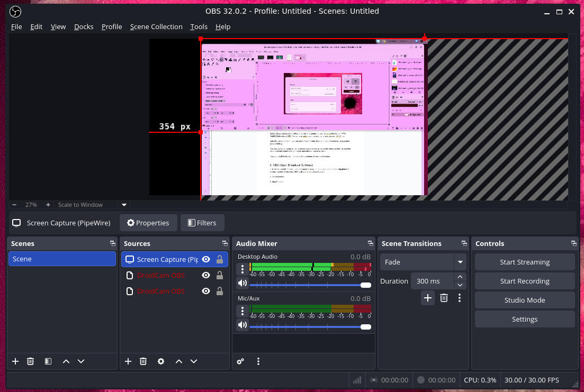The width and height of the screenshot is (584, 392).
Task: Open the Scene Collection menu
Action: pyautogui.click(x=156, y=26)
